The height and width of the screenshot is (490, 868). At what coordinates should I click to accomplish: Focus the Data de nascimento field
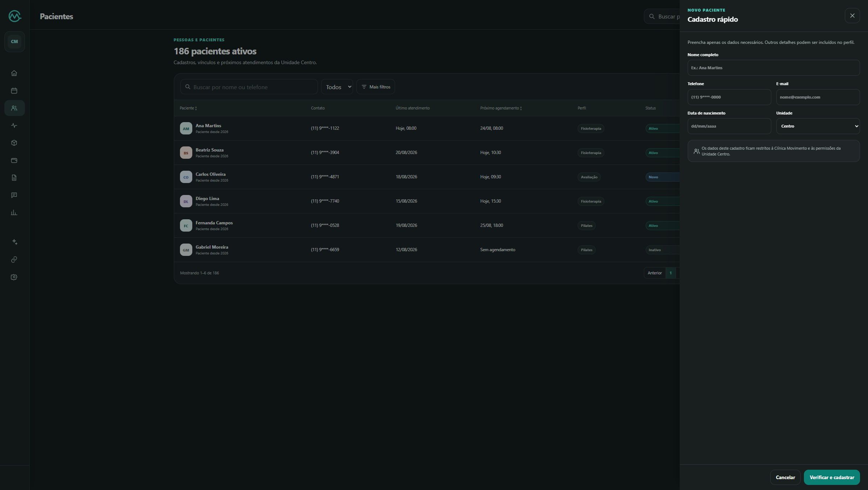pyautogui.click(x=729, y=126)
